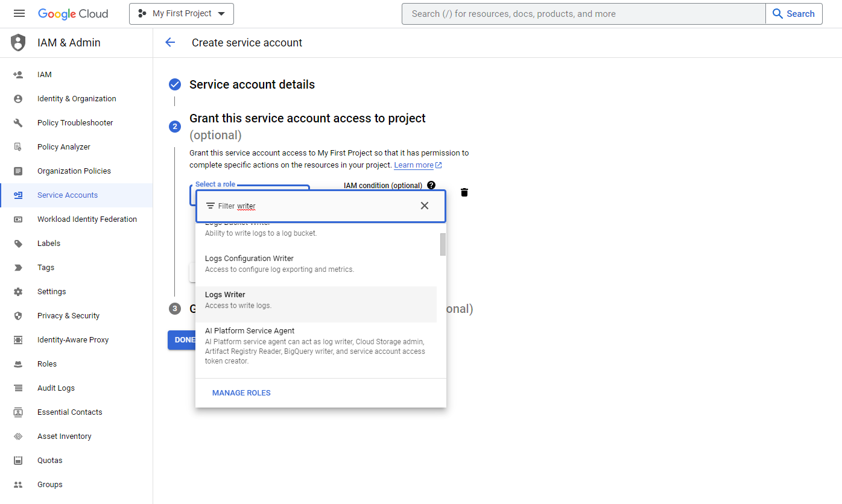Click the role list scrollbar thumb
This screenshot has height=504, width=842.
coord(443,244)
